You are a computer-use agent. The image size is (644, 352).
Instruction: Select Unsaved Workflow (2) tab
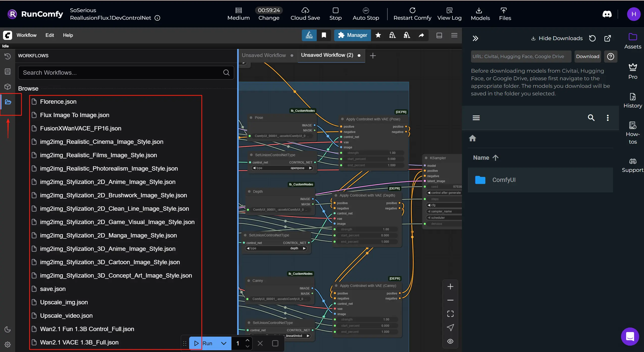pyautogui.click(x=327, y=55)
